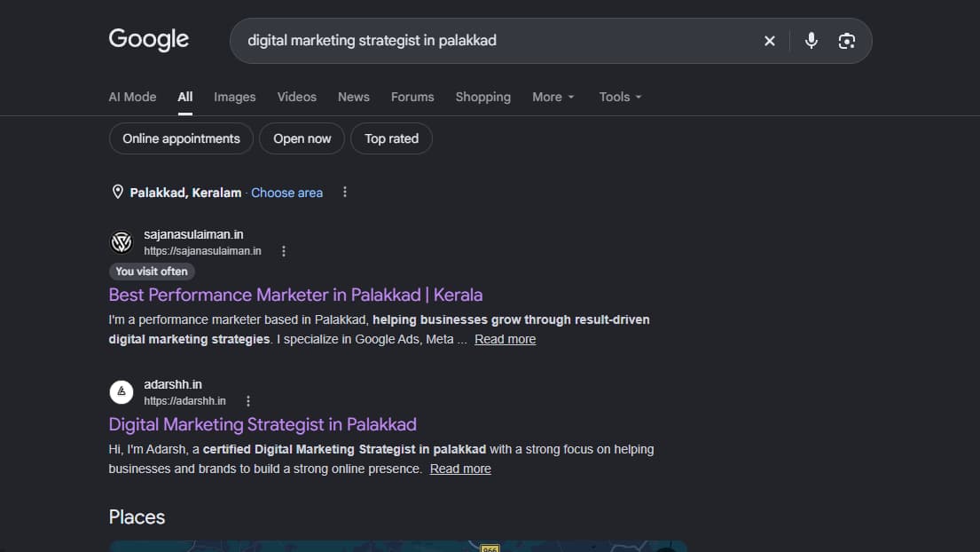Image resolution: width=980 pixels, height=552 pixels.
Task: Open the News tab
Action: point(354,97)
